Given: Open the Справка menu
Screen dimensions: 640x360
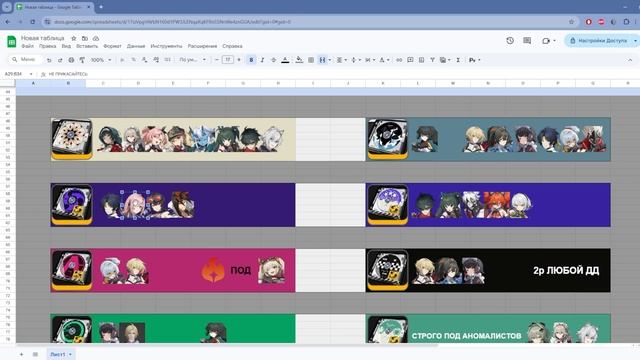Looking at the screenshot, I should pyautogui.click(x=232, y=46).
